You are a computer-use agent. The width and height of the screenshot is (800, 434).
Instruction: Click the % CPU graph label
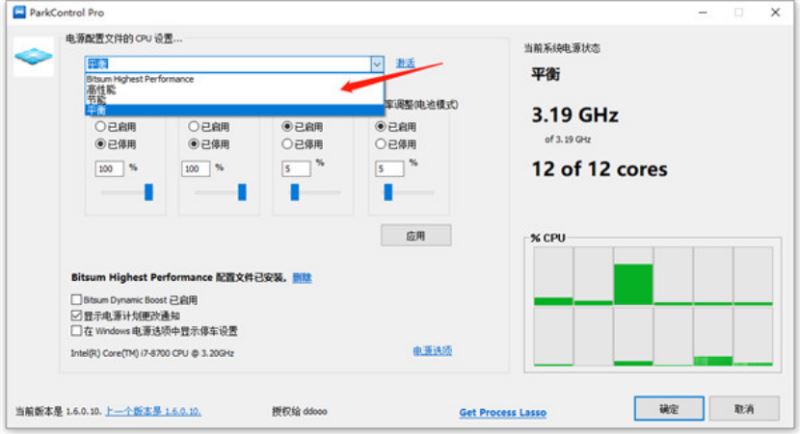[547, 238]
